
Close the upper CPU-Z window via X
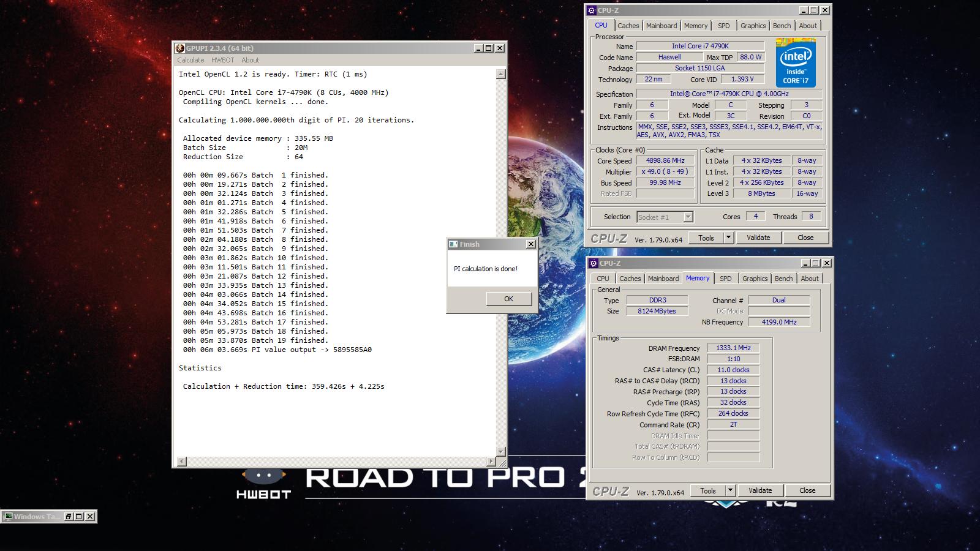coord(825,10)
